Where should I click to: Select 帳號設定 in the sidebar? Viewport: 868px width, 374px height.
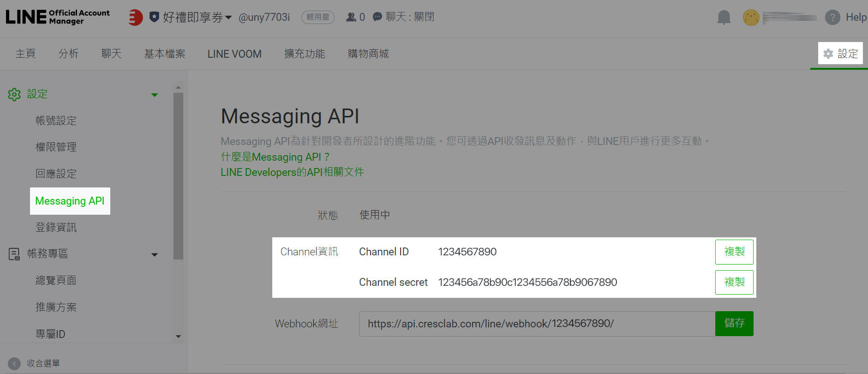pyautogui.click(x=56, y=121)
